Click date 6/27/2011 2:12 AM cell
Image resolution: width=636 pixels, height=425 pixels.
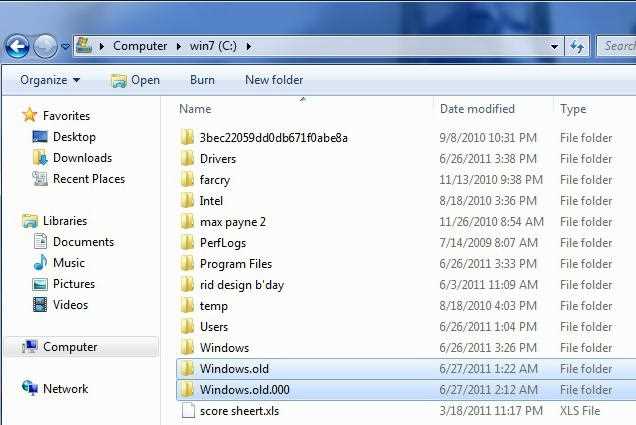tap(488, 390)
